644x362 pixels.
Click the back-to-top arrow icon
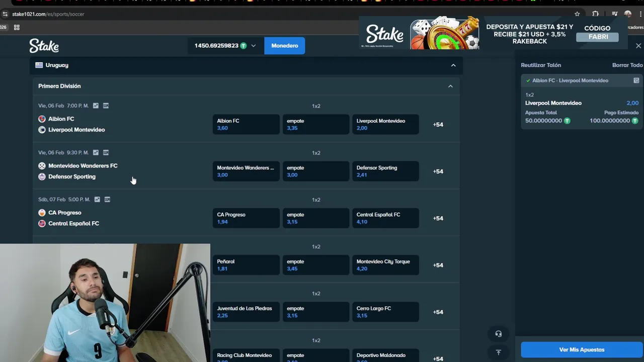[x=499, y=352]
